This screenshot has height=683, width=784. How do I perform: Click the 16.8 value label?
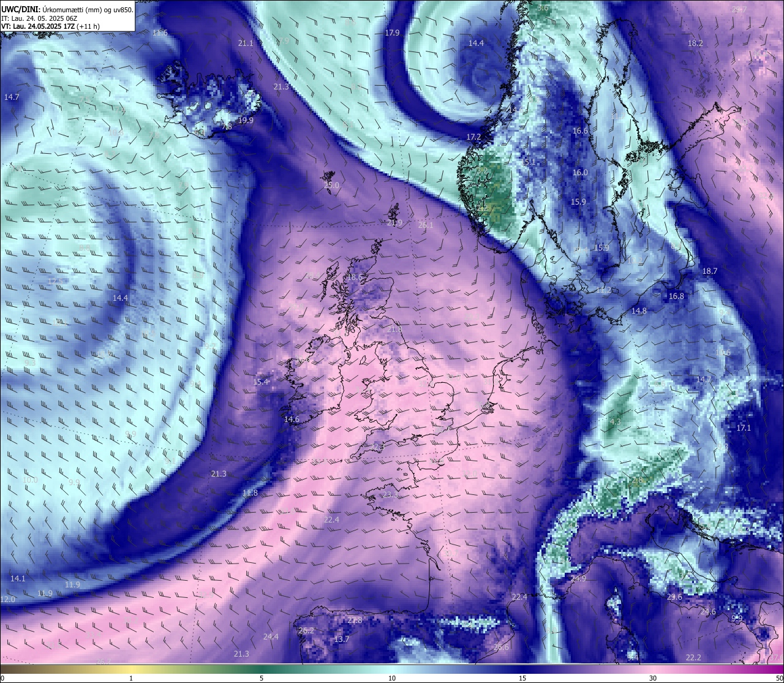click(x=676, y=296)
